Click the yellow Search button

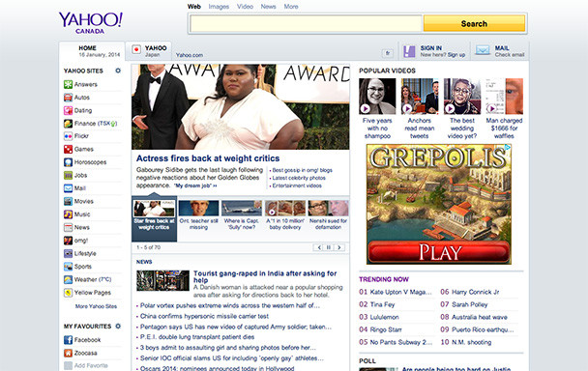(474, 23)
